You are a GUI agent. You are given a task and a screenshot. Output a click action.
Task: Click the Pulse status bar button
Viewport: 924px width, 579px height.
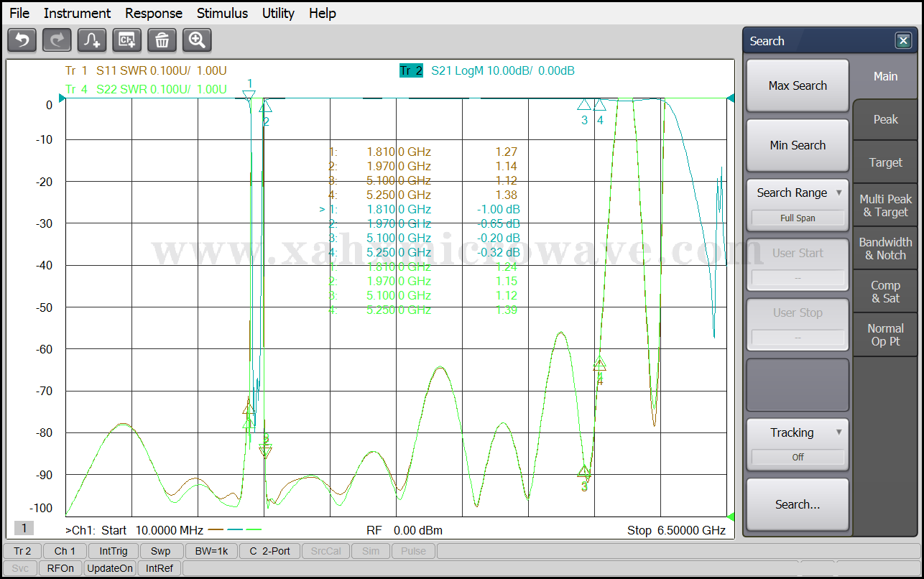413,551
